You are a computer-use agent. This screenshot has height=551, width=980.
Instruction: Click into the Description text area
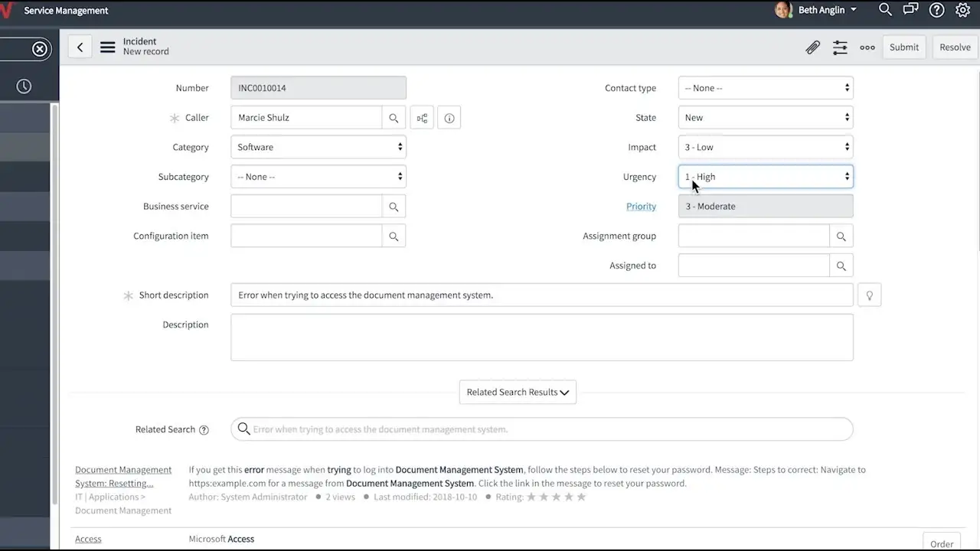click(541, 337)
